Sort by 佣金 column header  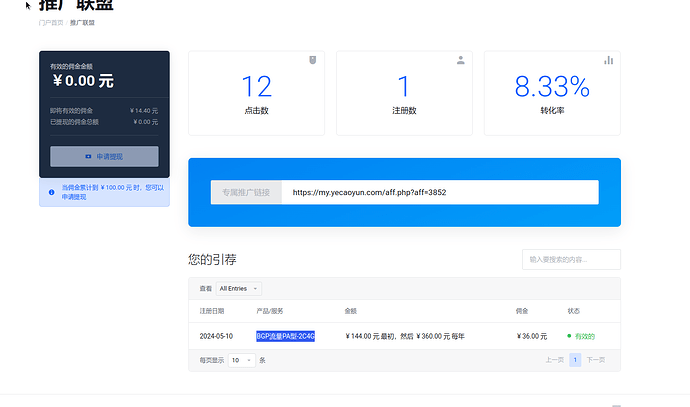click(521, 311)
